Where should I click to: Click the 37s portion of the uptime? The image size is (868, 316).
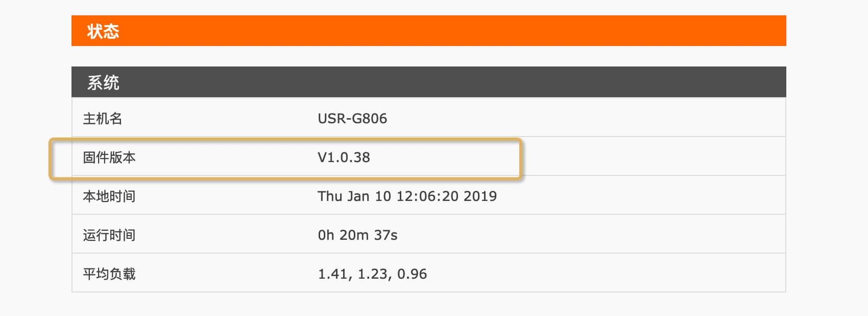(x=385, y=235)
